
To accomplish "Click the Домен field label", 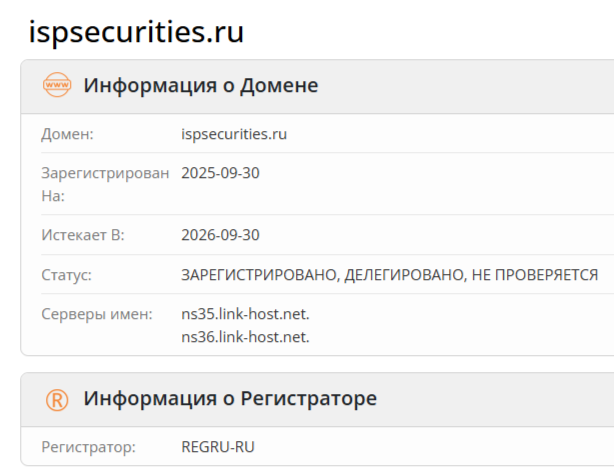I will pyautogui.click(x=68, y=134).
